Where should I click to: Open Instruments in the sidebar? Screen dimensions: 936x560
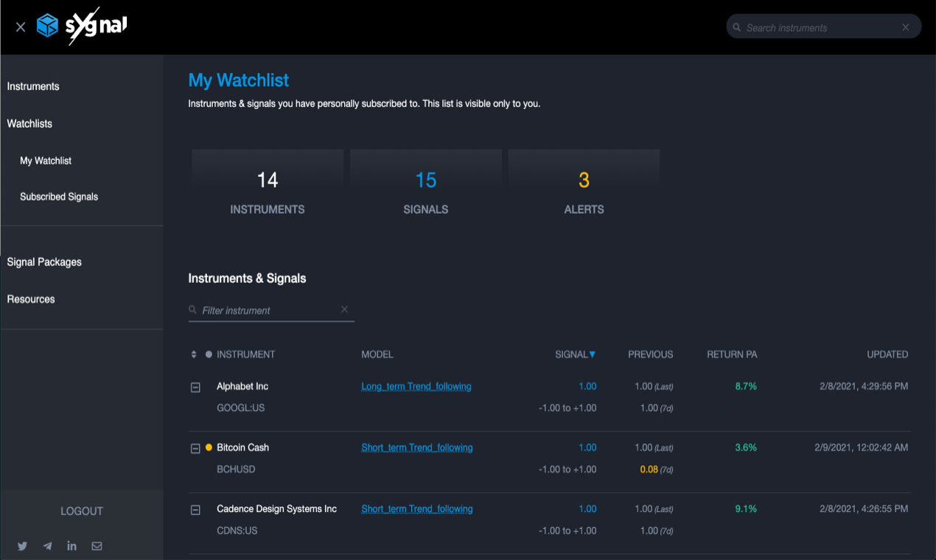coord(33,86)
